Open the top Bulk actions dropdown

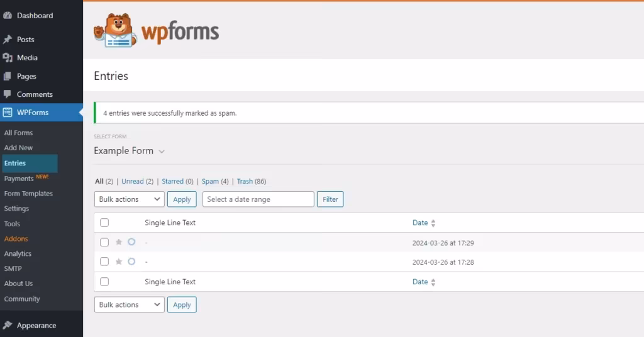tap(130, 199)
